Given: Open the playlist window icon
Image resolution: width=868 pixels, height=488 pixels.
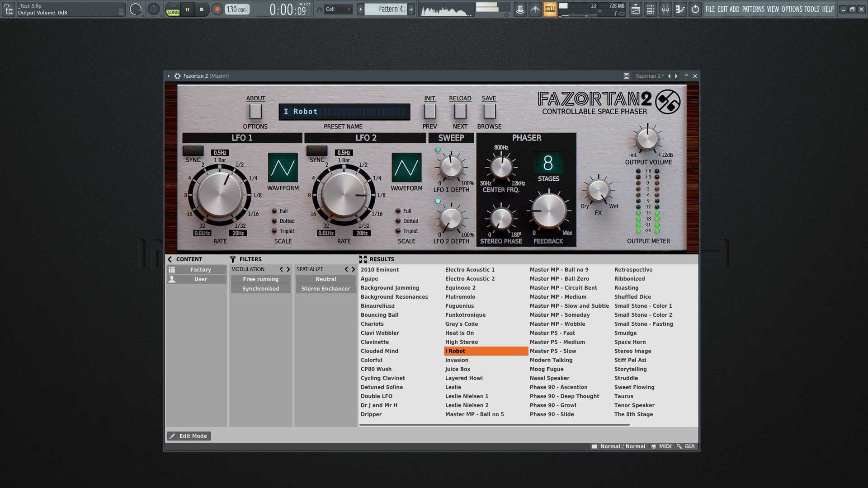Looking at the screenshot, I should coord(636,9).
